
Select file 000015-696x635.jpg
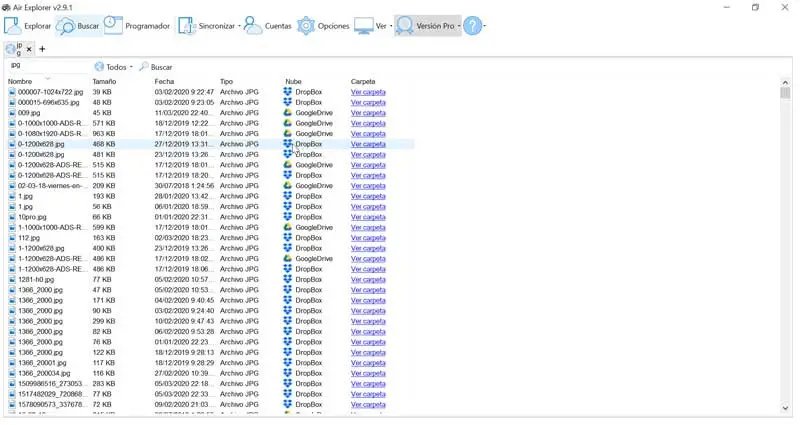coord(48,103)
